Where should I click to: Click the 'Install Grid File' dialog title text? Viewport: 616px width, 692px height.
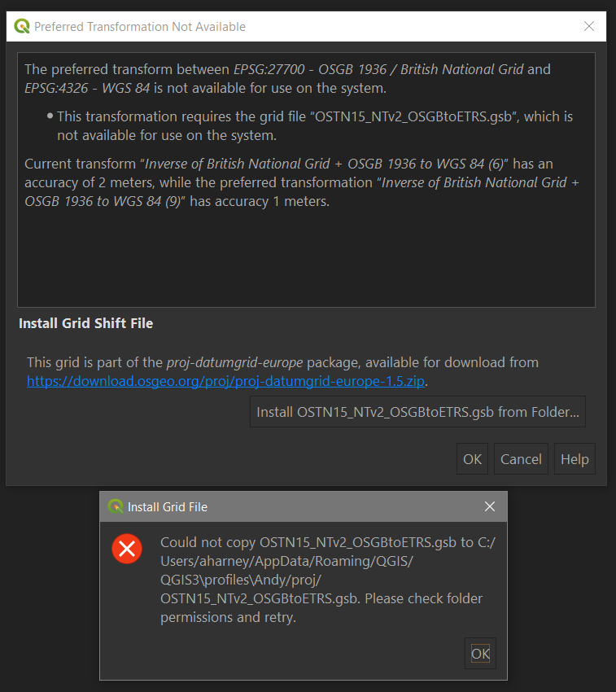coord(168,506)
